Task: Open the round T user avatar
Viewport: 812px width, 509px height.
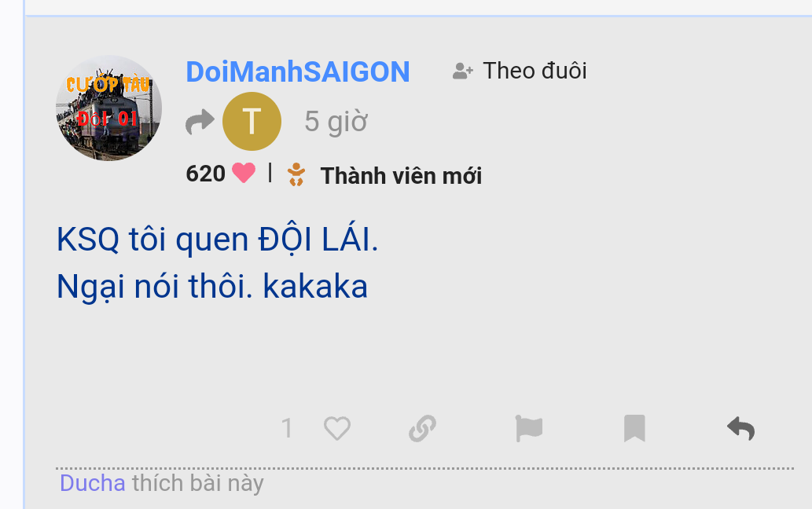Action: tap(252, 122)
